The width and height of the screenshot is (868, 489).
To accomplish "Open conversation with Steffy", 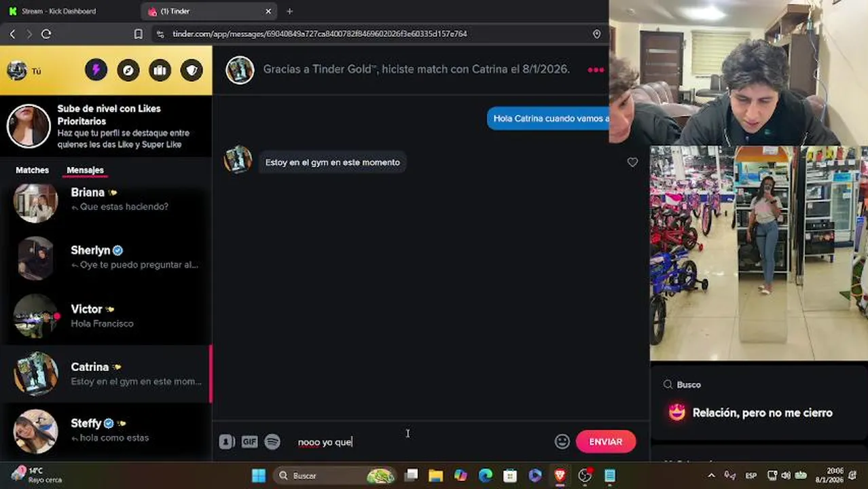I will click(106, 431).
